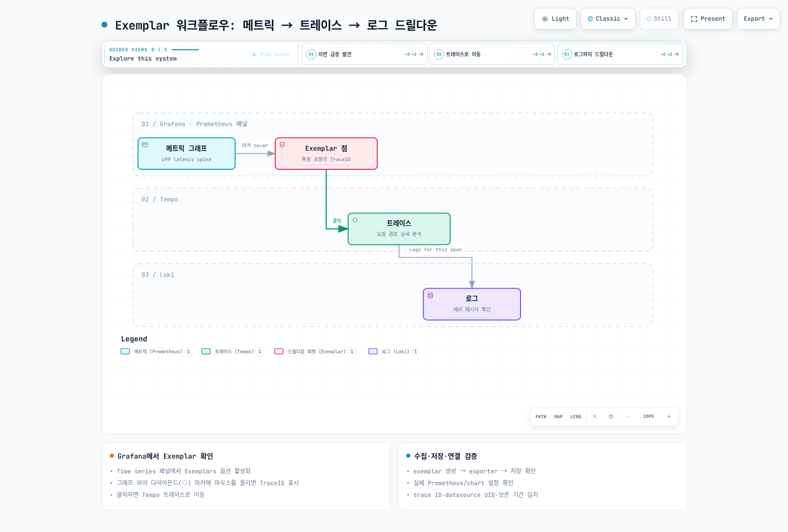Click the 드릴다운 피벗 (Exemplar) legend swatch

point(279,352)
